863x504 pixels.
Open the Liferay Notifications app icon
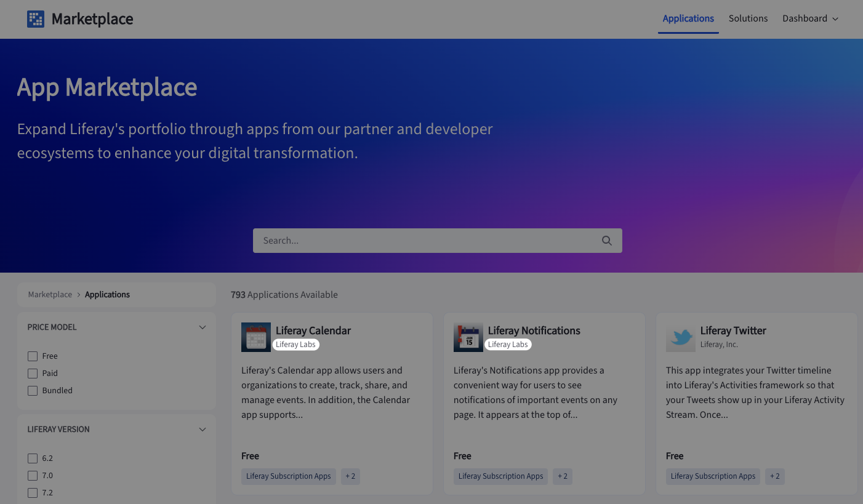pyautogui.click(x=468, y=337)
